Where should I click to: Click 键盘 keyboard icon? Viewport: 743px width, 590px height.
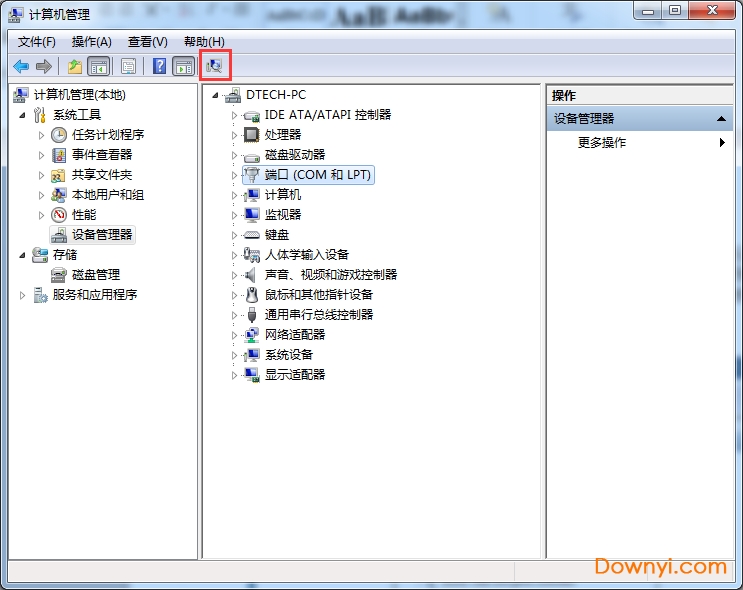click(252, 235)
